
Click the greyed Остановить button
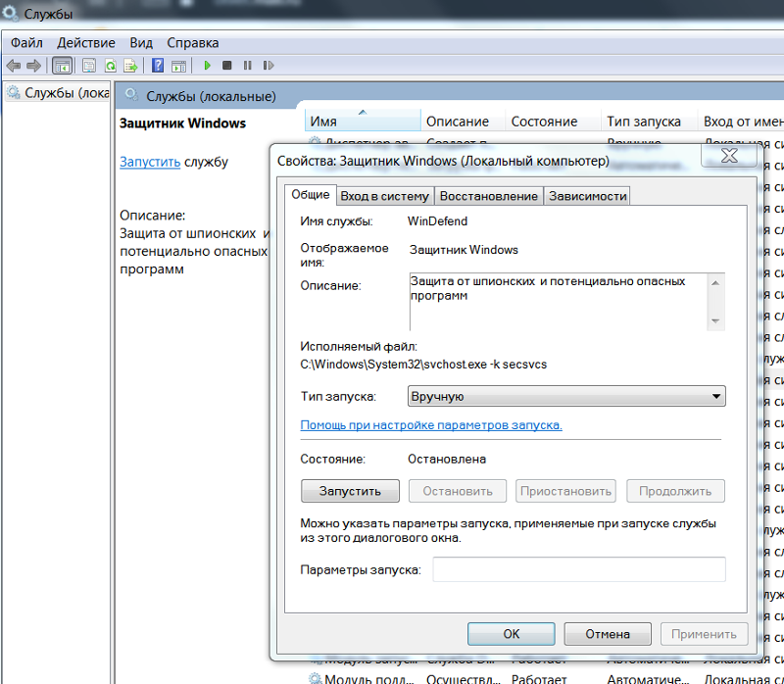pos(458,491)
